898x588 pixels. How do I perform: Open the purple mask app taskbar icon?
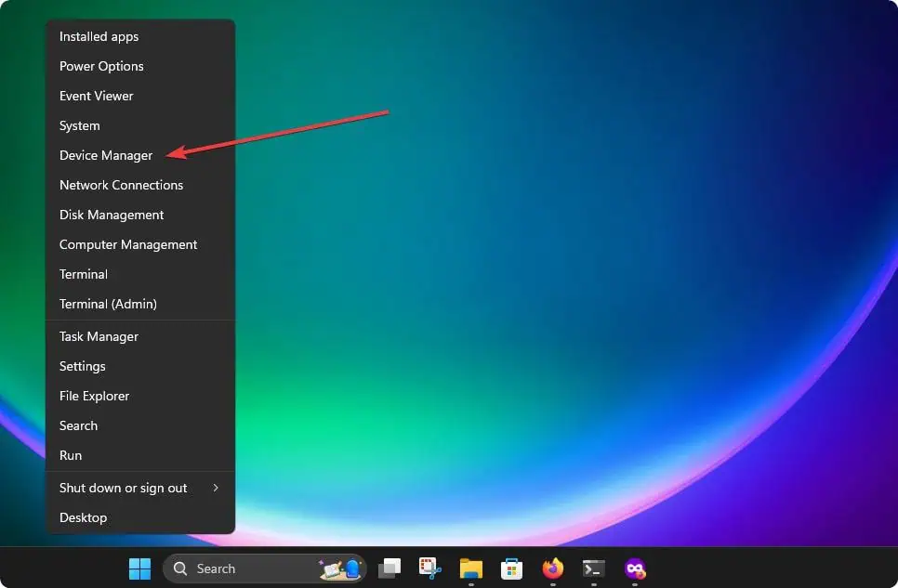(x=635, y=568)
